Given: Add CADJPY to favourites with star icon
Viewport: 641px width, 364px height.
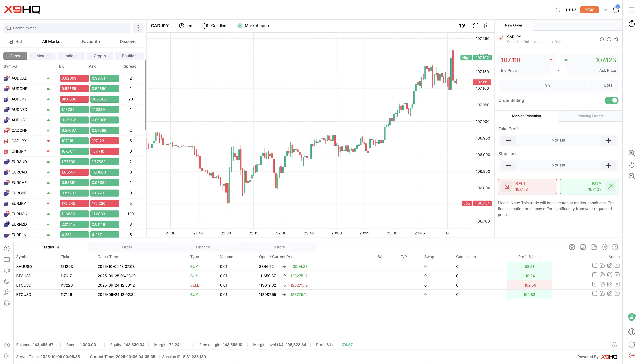Looking at the screenshot, I should click(616, 39).
